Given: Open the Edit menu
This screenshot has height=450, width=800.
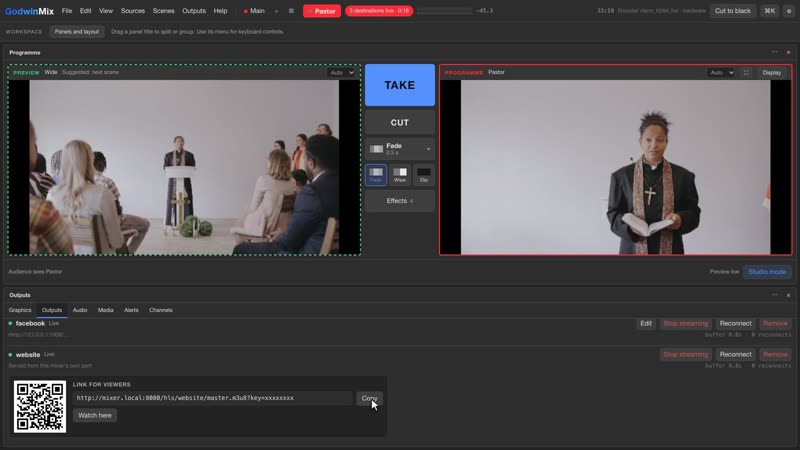Looking at the screenshot, I should [x=85, y=11].
